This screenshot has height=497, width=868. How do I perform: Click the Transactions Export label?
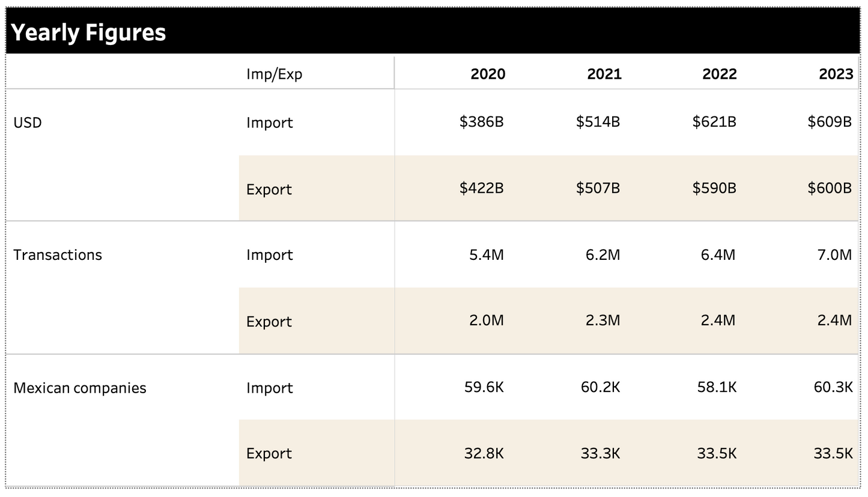pyautogui.click(x=269, y=321)
